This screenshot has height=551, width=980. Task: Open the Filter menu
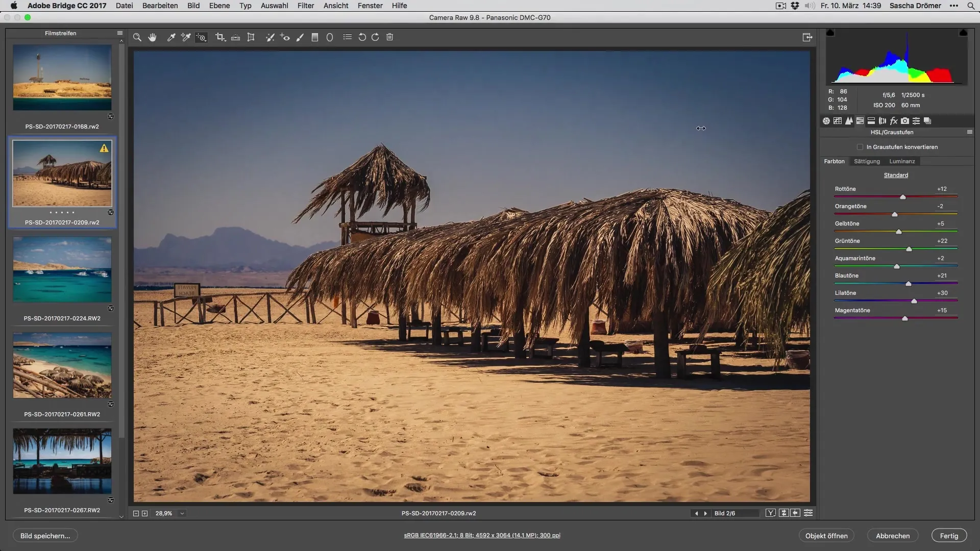coord(306,6)
